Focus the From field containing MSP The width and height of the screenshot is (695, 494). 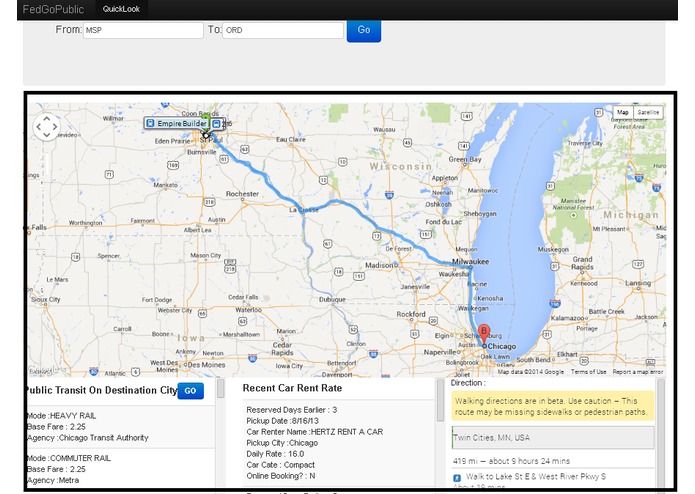[x=143, y=30]
